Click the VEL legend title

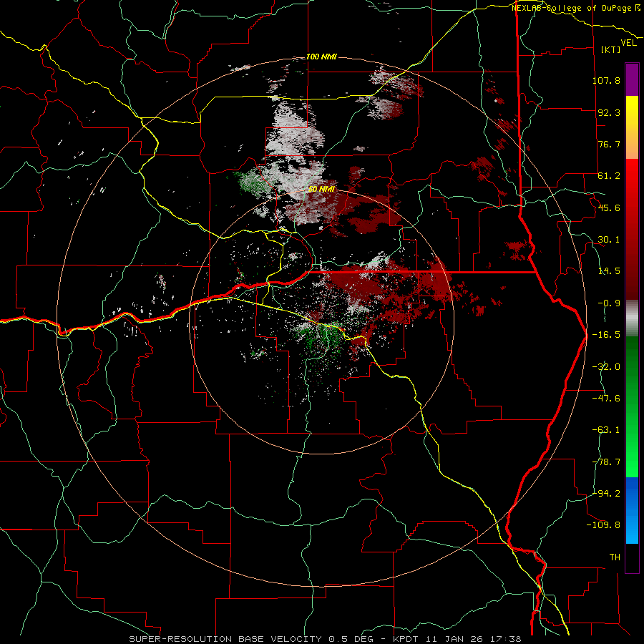click(628, 43)
